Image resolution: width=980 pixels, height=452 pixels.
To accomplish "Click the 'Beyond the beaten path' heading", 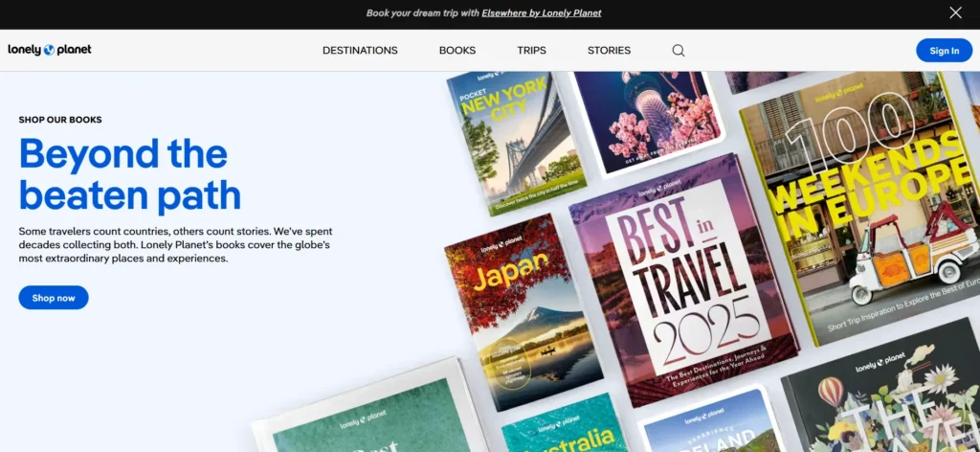I will (130, 173).
